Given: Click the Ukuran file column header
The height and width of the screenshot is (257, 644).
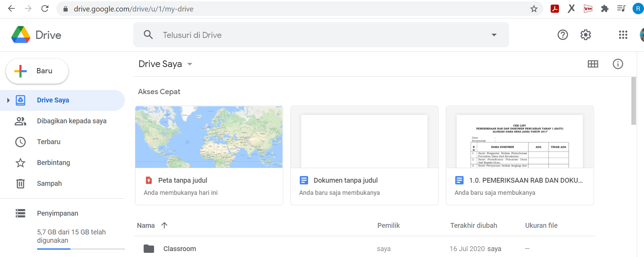Looking at the screenshot, I should pos(541,225).
